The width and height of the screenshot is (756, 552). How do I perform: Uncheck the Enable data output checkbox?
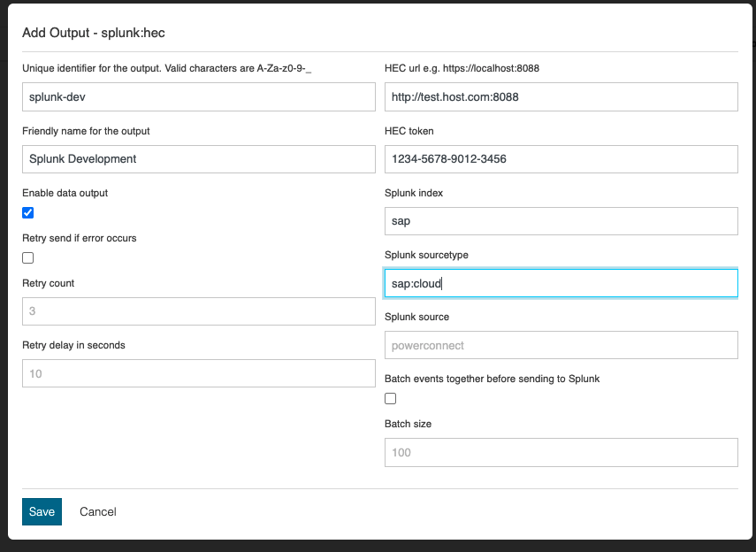[x=28, y=212]
